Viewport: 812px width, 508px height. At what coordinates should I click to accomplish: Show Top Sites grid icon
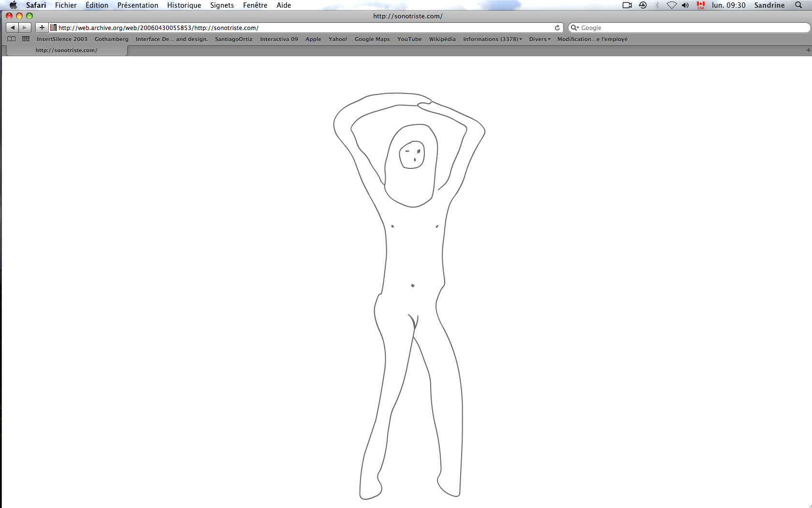pos(26,39)
